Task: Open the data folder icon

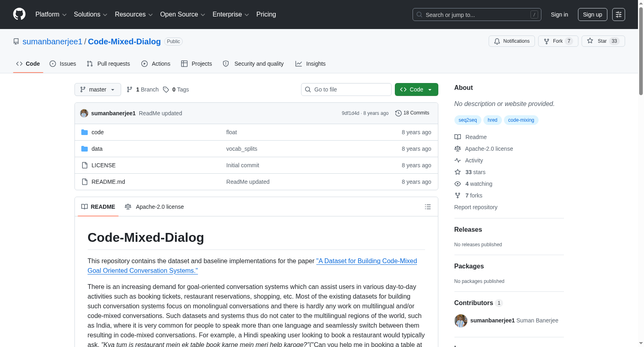Action: tap(85, 149)
